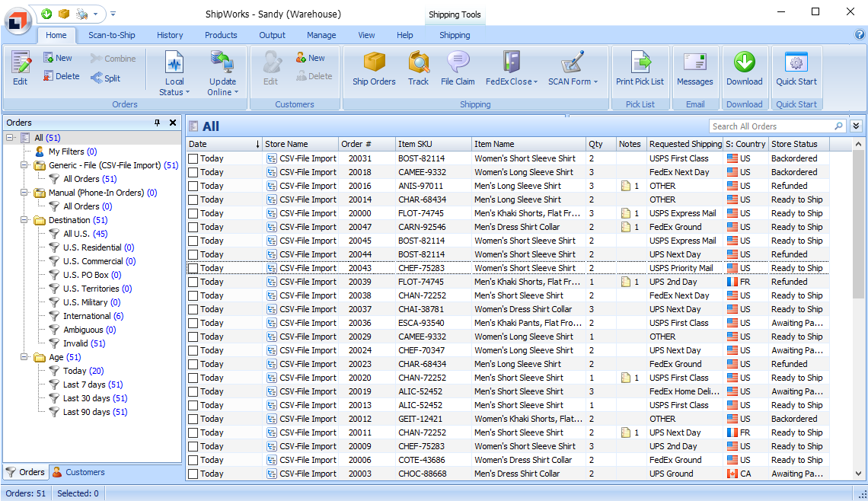The height and width of the screenshot is (501, 868).
Task: Check the box for order 20038
Action: 193,295
